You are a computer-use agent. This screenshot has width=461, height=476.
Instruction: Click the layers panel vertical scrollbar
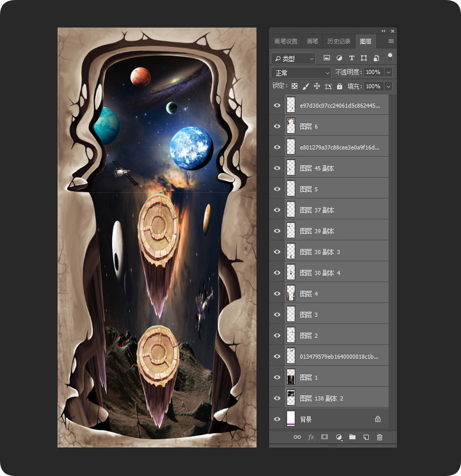[393, 261]
